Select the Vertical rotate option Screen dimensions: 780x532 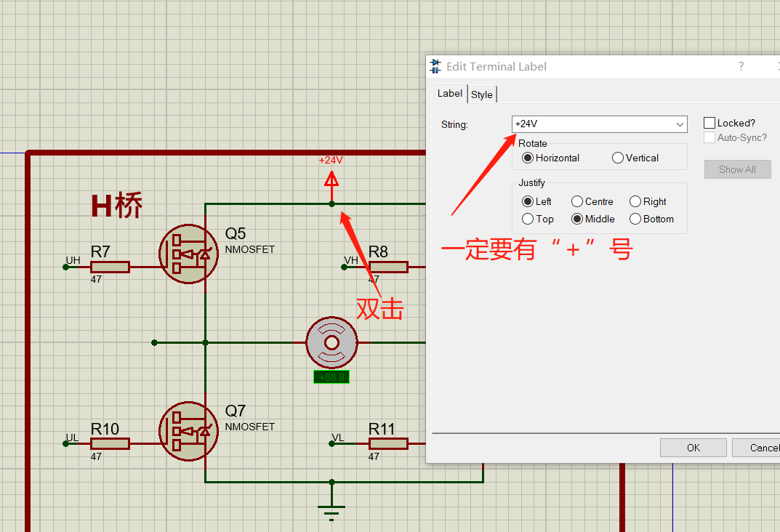618,158
